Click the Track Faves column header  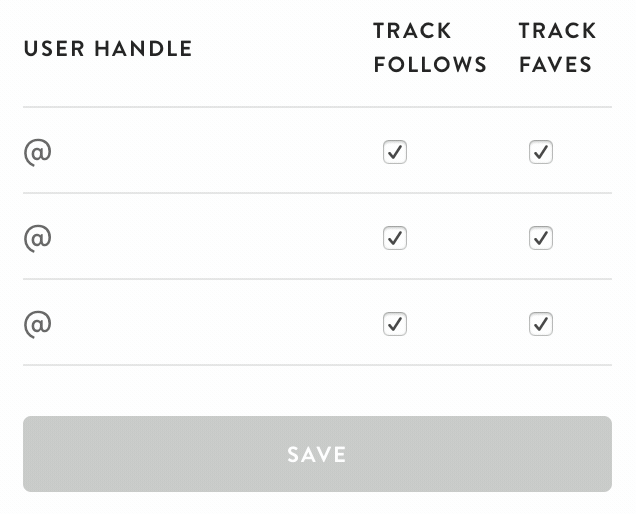[x=557, y=48]
